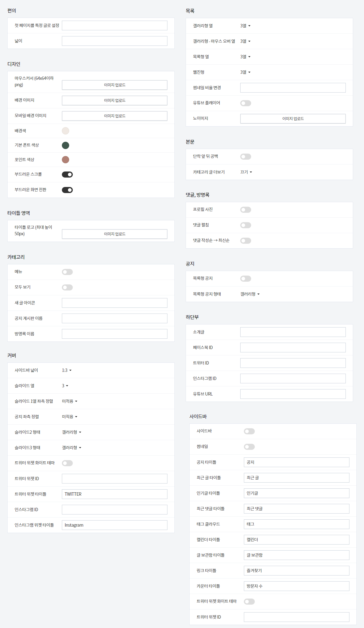
Task: Click the 카운터 타이틀 field with 방문자 수
Action: pyautogui.click(x=297, y=586)
